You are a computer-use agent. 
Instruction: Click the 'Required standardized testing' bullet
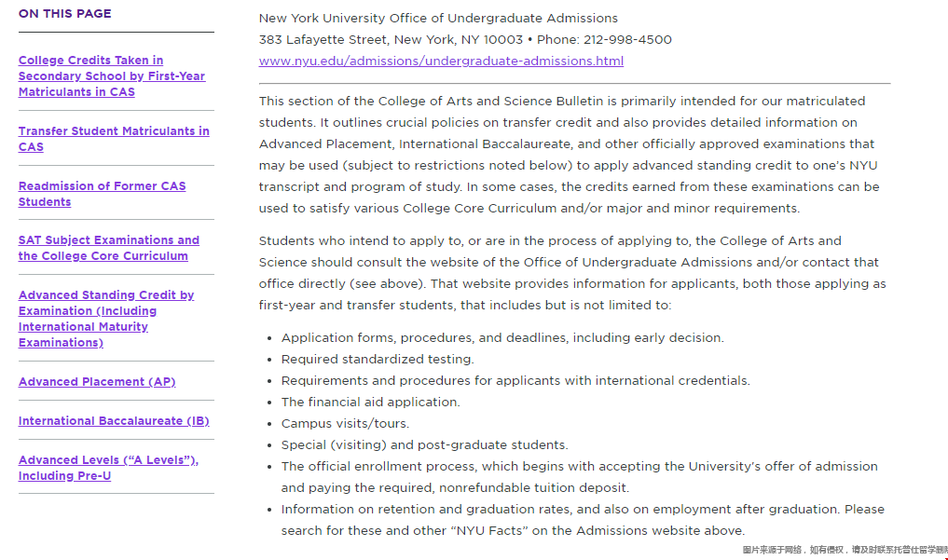[378, 360]
